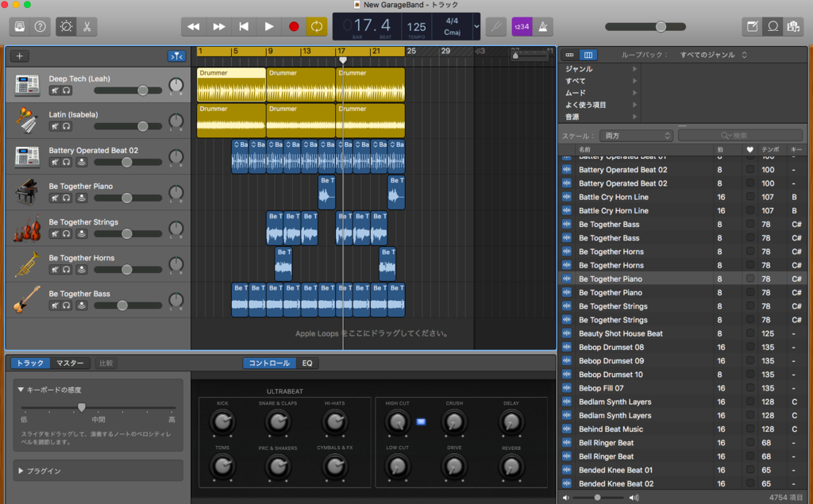Screen dimensions: 813x504
Task: Open the Media Browser button
Action: point(793,26)
